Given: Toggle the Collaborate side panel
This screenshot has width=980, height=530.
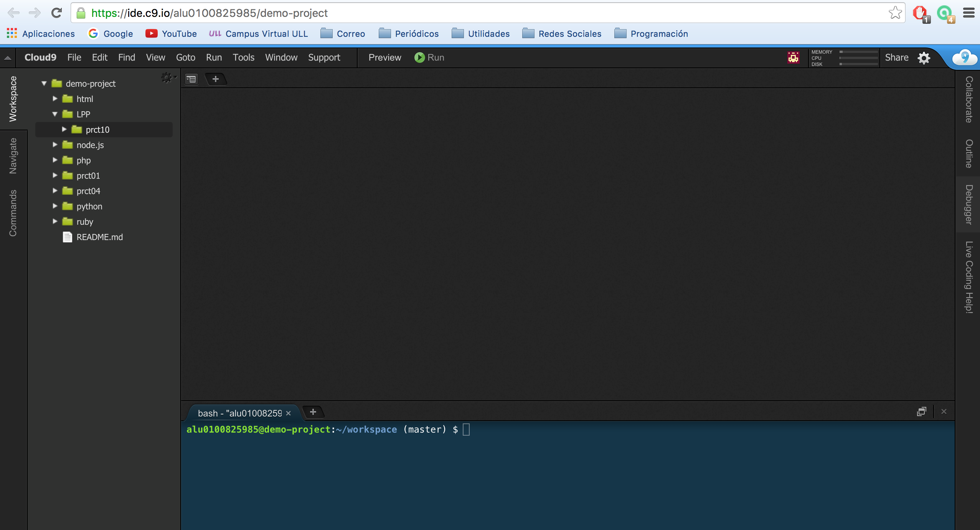Looking at the screenshot, I should click(969, 99).
